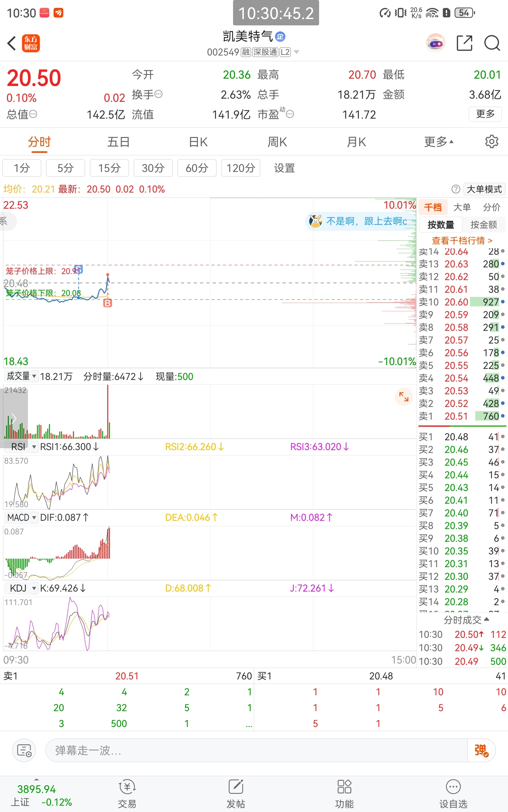Open the 更多 chart period dropdown
Image resolution: width=508 pixels, height=812 pixels.
tap(438, 141)
